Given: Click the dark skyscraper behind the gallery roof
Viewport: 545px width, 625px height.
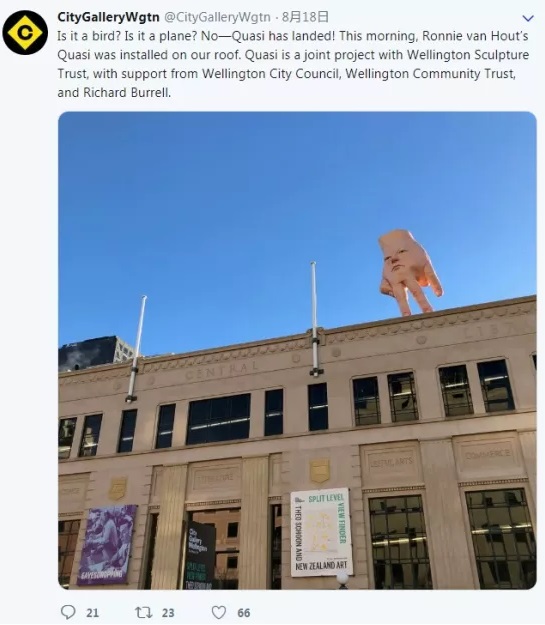Looking at the screenshot, I should pos(96,351).
